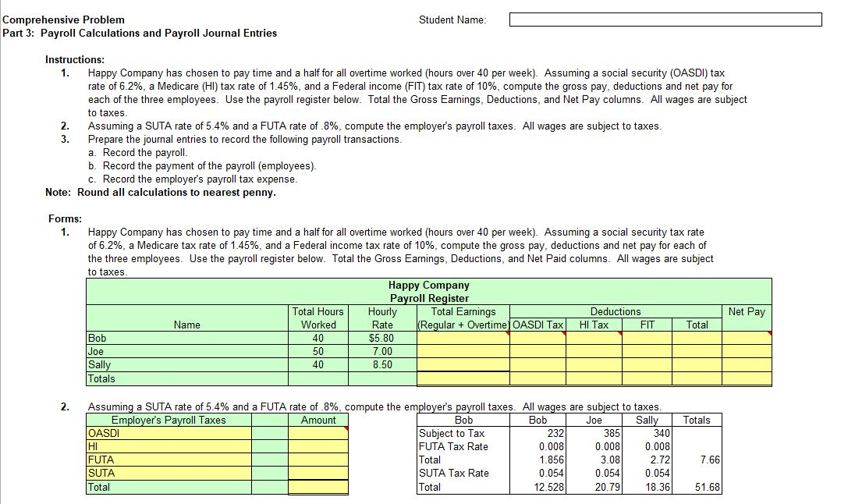This screenshot has width=848, height=504.
Task: Select Sally's Net Pay cell
Action: (x=745, y=364)
